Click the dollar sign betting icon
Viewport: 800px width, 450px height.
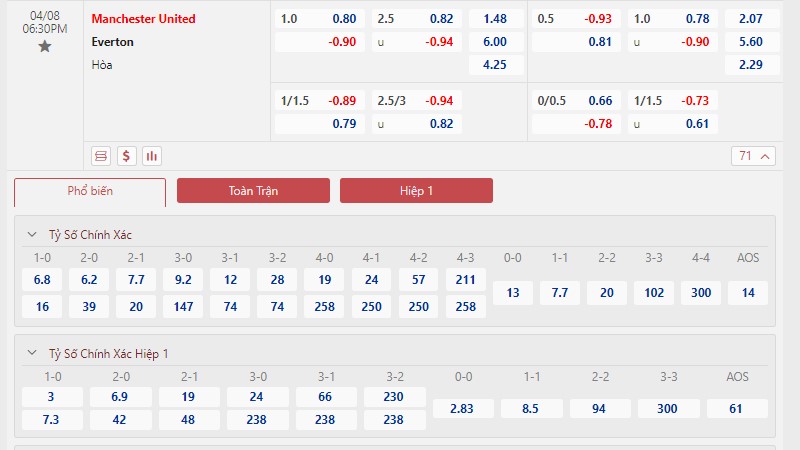pos(127,156)
